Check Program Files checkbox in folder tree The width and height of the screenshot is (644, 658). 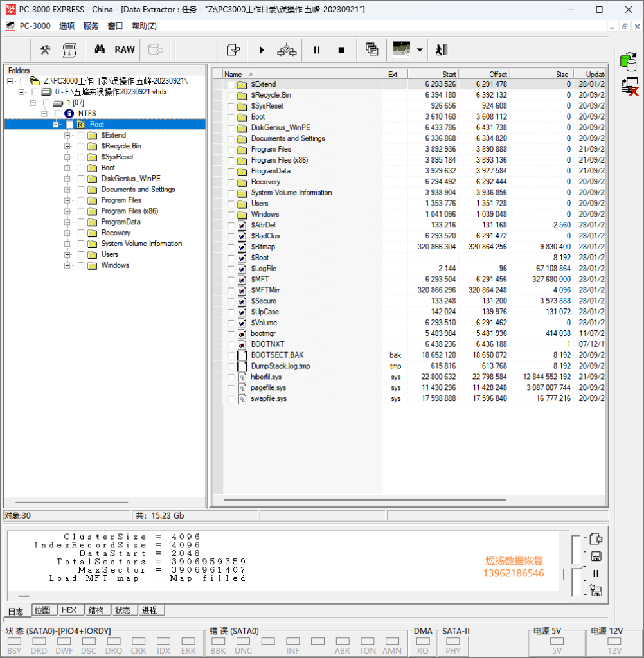(82, 200)
